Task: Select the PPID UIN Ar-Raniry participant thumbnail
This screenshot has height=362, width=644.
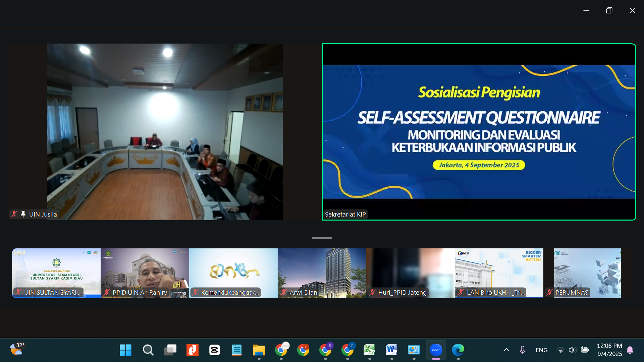Action: coord(145,273)
